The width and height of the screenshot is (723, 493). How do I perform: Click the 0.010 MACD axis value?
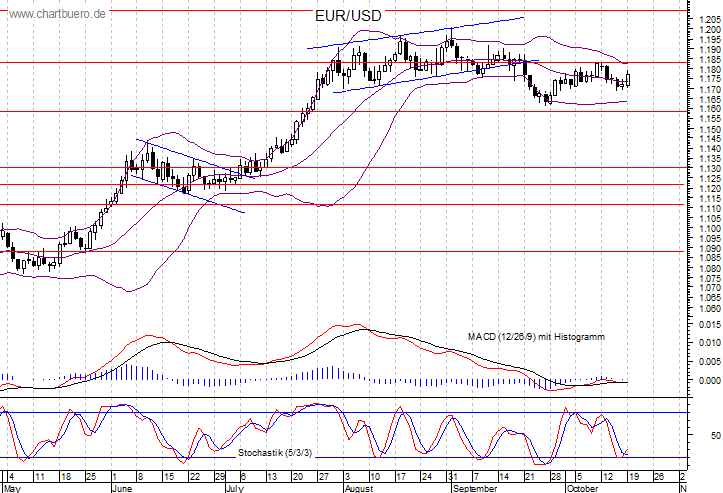coord(710,343)
